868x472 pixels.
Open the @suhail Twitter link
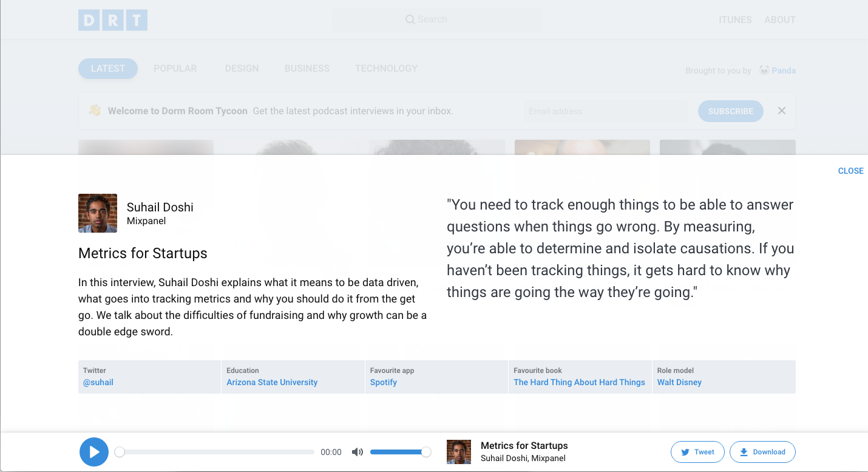(98, 382)
